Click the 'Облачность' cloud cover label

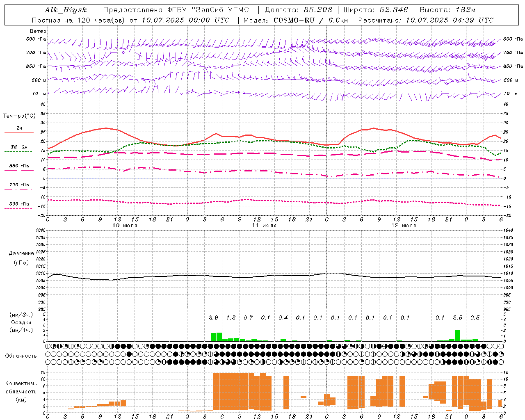coord(21,356)
